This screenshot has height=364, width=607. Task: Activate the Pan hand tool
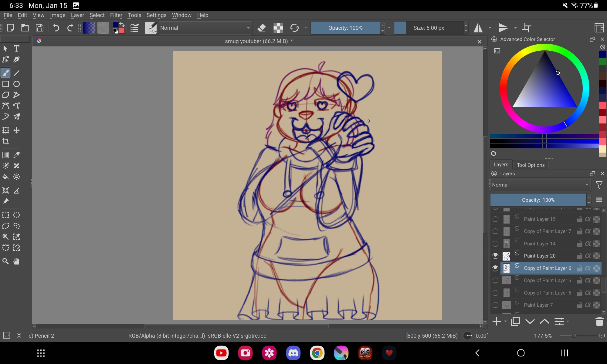click(17, 261)
